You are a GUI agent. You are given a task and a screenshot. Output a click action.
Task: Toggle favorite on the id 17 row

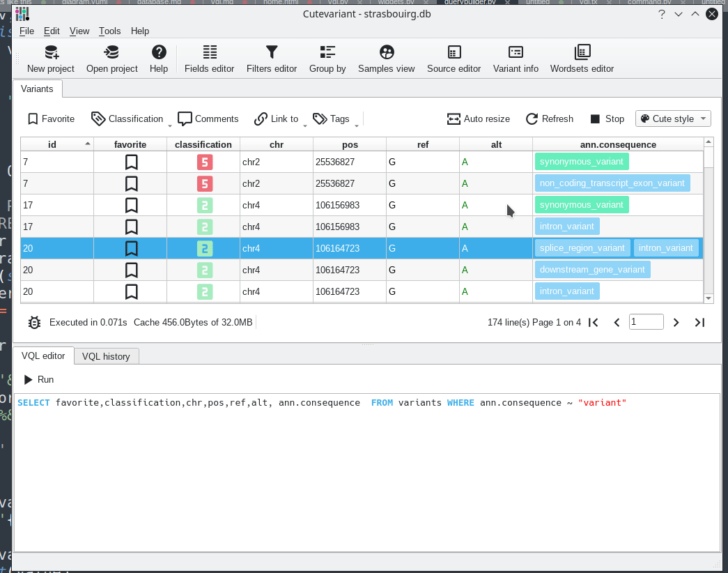pyautogui.click(x=130, y=205)
